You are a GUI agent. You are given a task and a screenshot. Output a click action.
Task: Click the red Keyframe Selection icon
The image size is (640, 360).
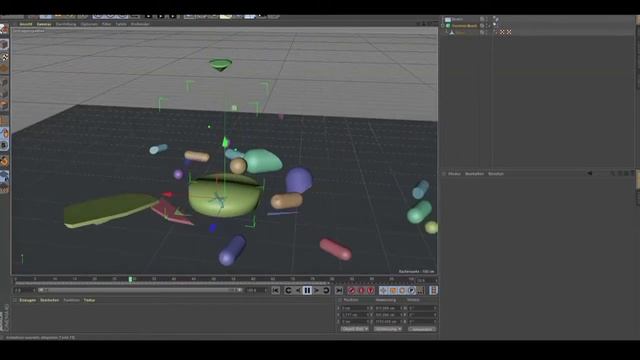tap(371, 290)
